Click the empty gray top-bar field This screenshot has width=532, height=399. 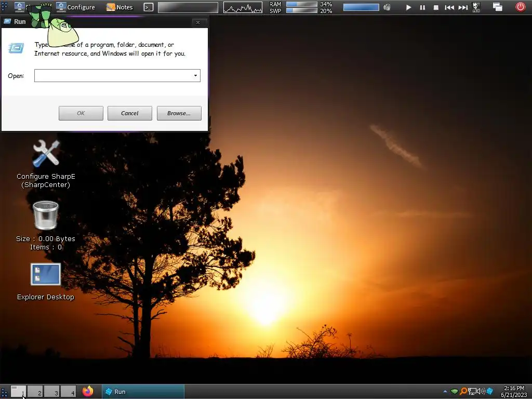tap(188, 7)
